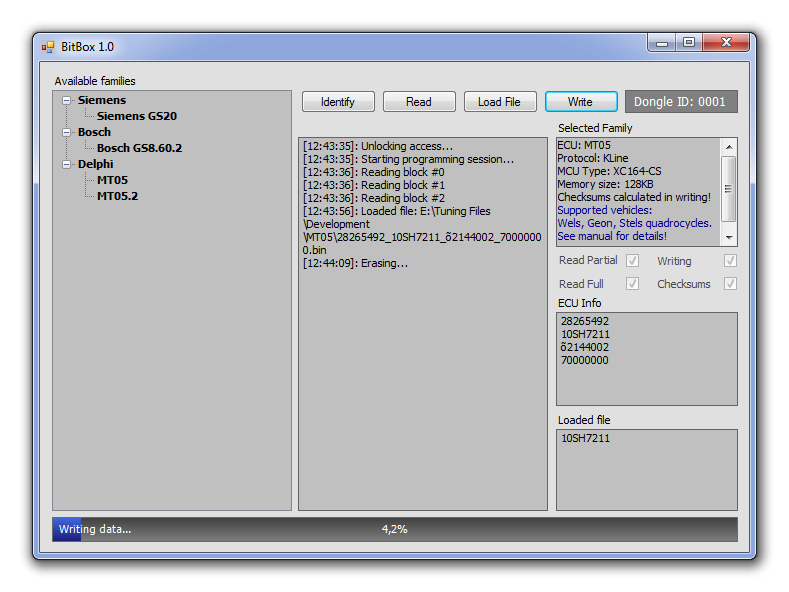Toggle the Read Partial checkbox
This screenshot has height=592, width=789.
(632, 261)
